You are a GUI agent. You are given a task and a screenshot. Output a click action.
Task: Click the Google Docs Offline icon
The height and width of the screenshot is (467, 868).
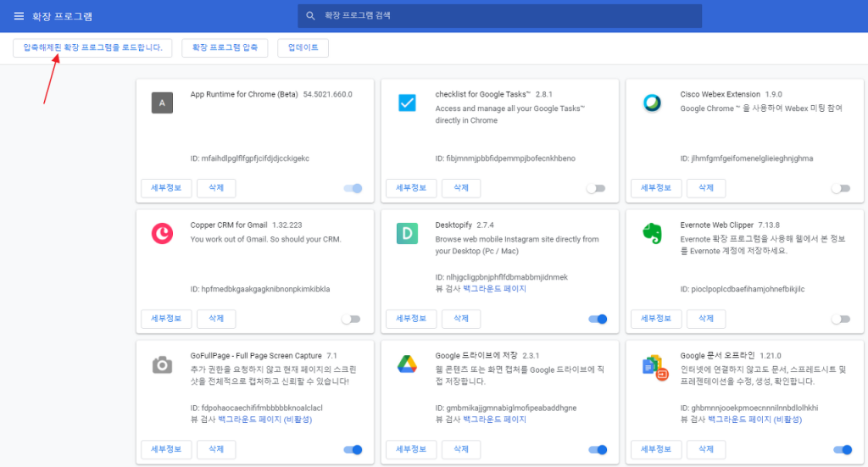coord(655,368)
